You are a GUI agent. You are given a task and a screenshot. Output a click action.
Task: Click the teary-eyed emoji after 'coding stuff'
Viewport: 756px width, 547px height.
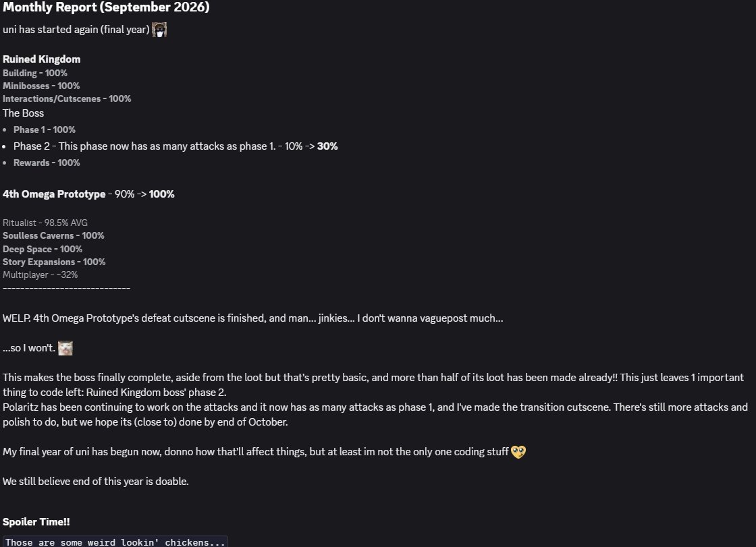(x=518, y=452)
